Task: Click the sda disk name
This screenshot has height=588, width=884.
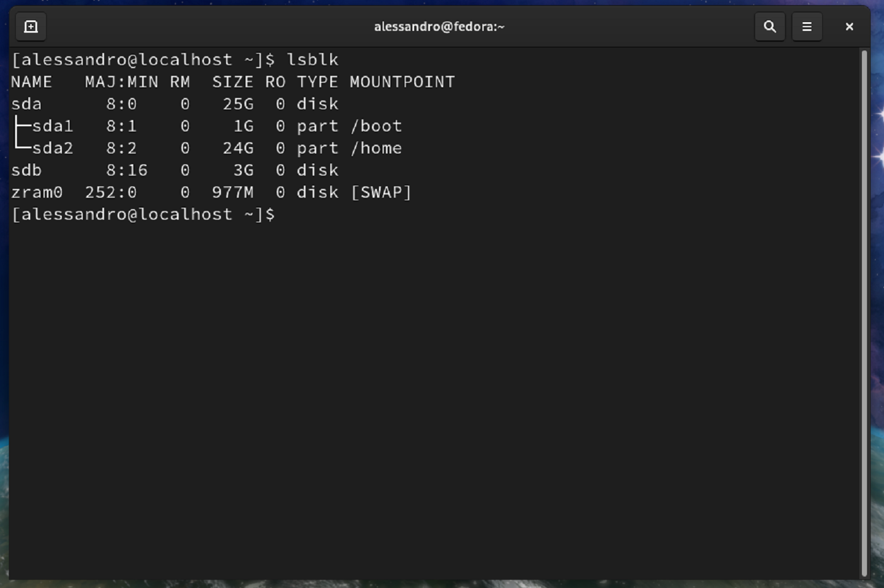Action: pyautogui.click(x=27, y=104)
